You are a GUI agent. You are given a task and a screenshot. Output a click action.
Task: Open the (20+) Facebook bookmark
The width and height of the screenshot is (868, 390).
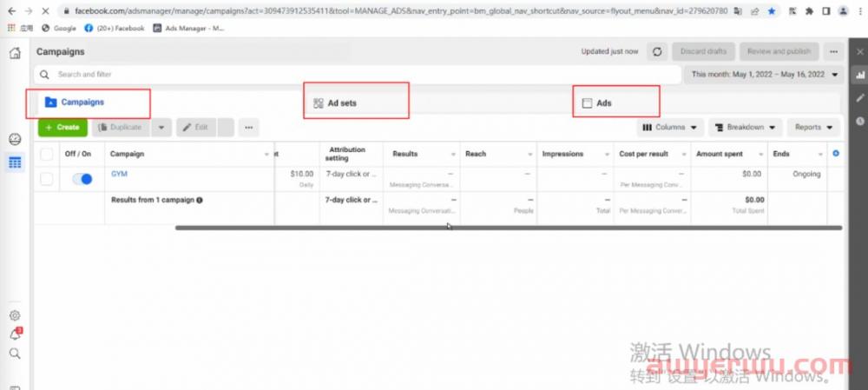pos(115,28)
